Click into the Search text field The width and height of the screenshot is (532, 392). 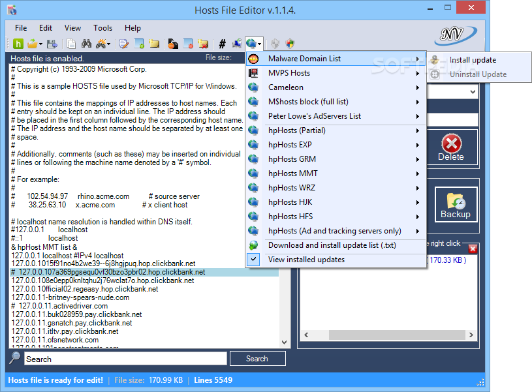pos(125,359)
